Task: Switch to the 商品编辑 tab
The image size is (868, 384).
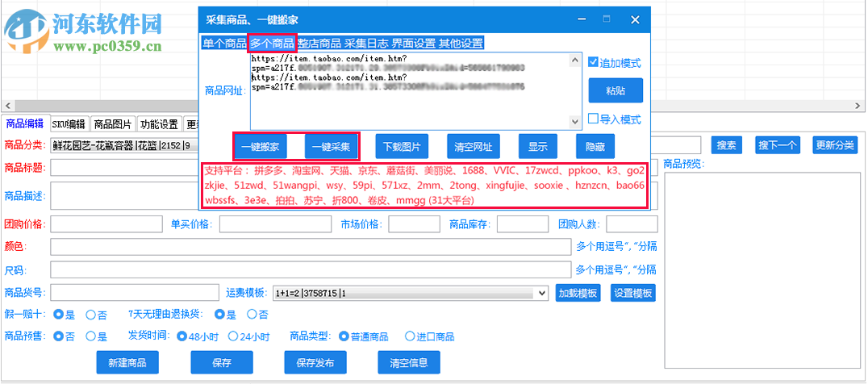Action: [x=25, y=123]
